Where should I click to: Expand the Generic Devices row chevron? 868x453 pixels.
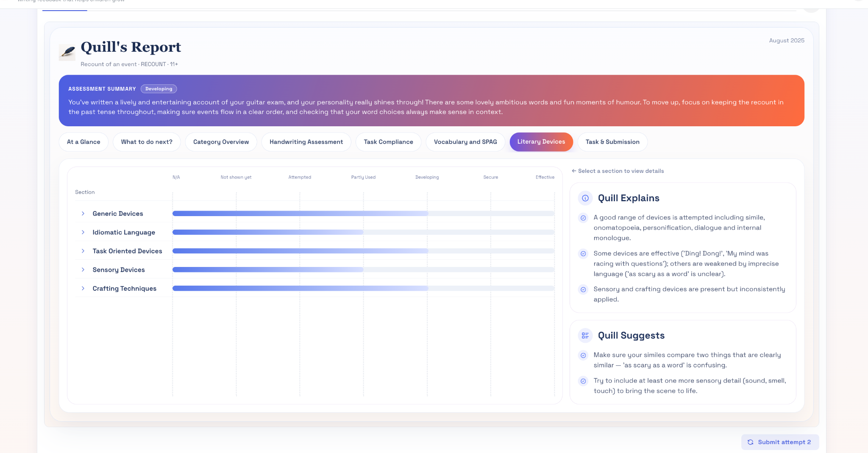click(x=83, y=214)
